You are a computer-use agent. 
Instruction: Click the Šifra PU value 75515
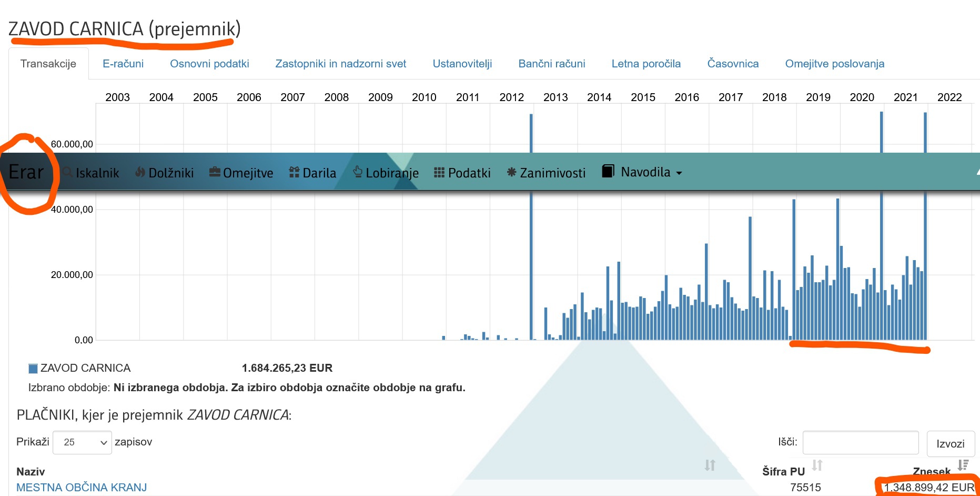(x=805, y=488)
